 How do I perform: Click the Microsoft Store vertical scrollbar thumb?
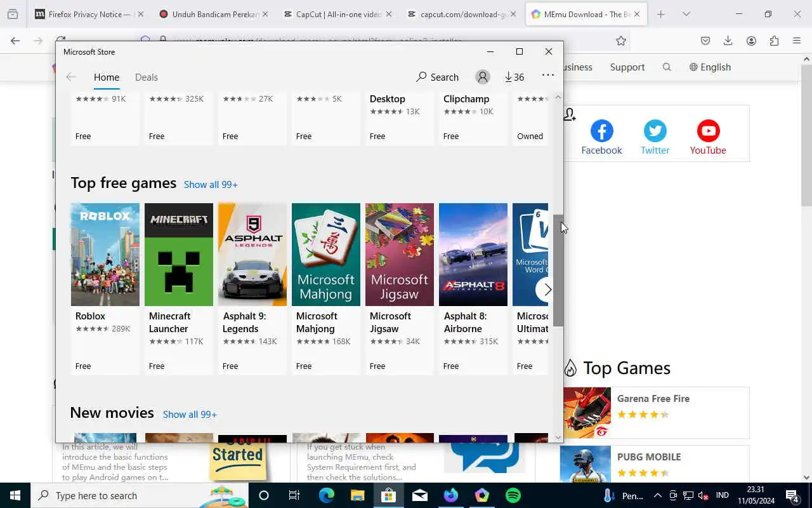click(558, 271)
